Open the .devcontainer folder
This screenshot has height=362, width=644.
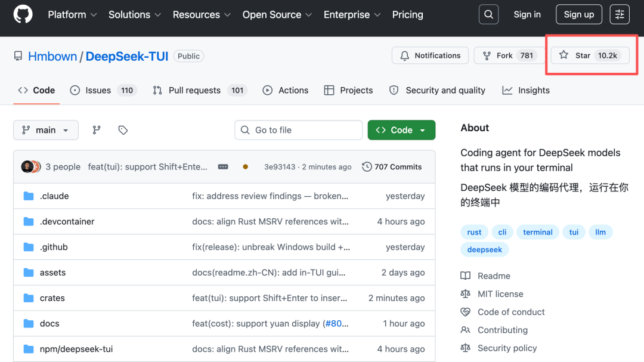point(67,221)
